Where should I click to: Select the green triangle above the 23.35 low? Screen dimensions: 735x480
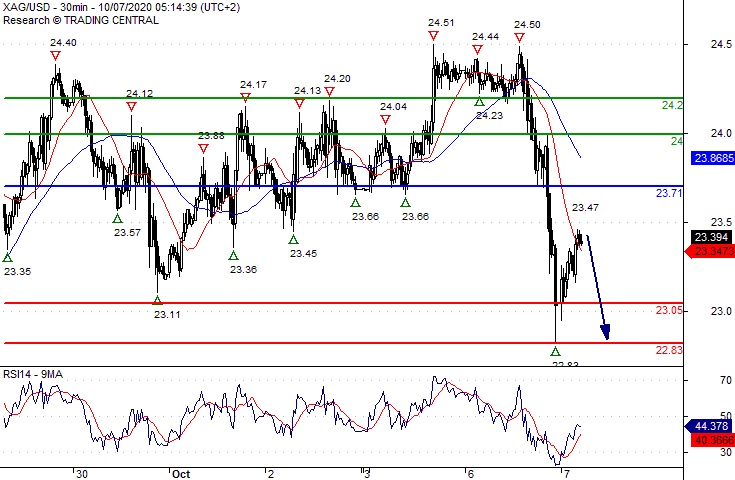point(8,257)
